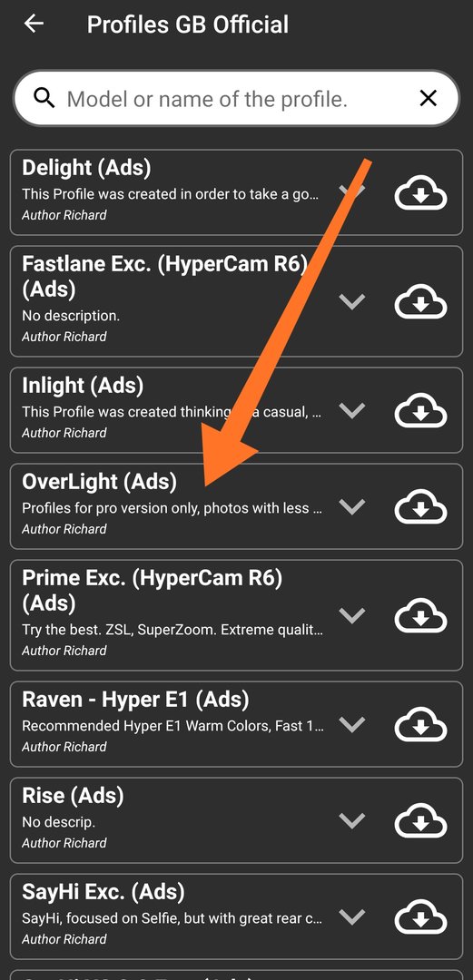Download the Fastlane Exc. profile
This screenshot has width=473, height=980.
(x=420, y=303)
